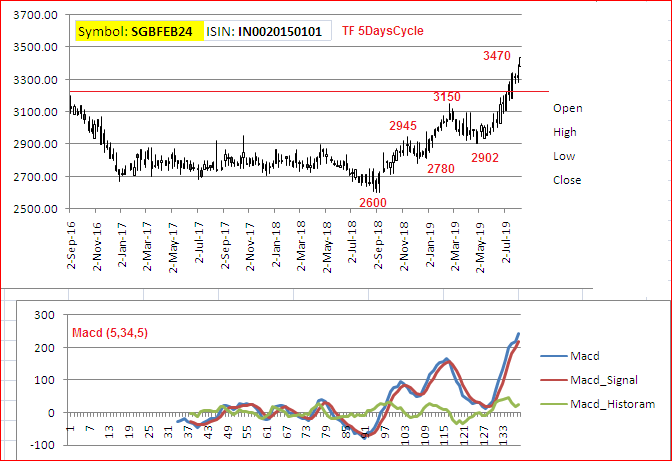
Task: Click the 2780 price annotation
Action: [441, 169]
